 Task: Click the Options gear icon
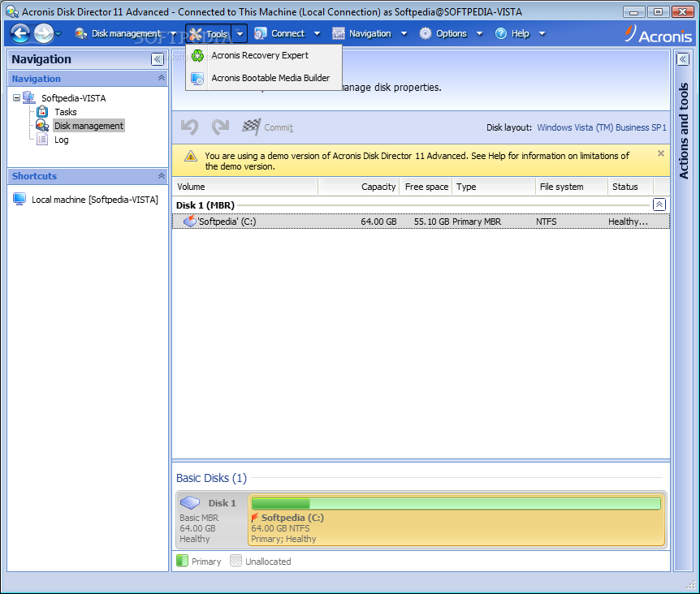tap(426, 33)
